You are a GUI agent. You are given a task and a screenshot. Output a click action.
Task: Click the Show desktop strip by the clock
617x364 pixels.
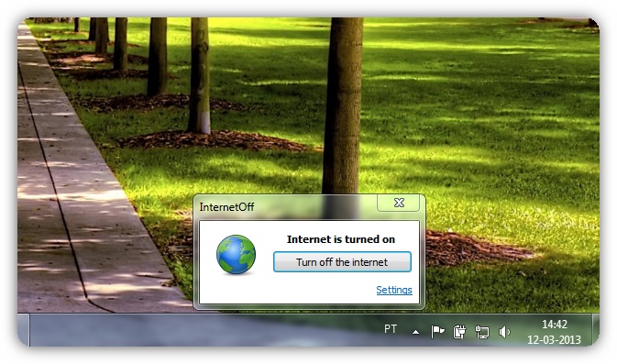pyautogui.click(x=596, y=330)
